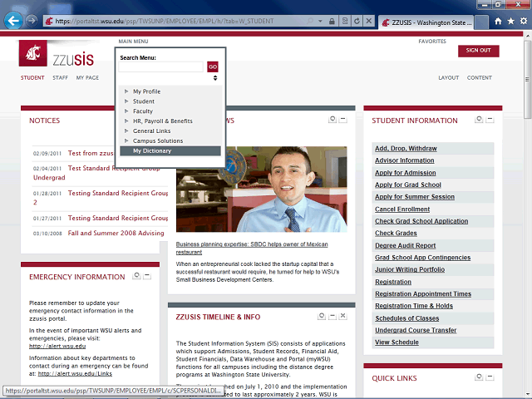532x399 pixels.
Task: Click the address bar search magnifier icon
Action: tap(310, 21)
